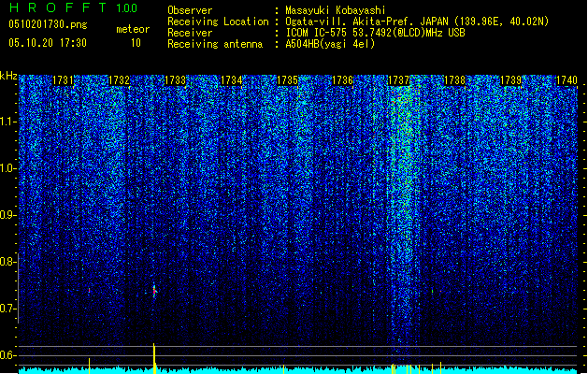Click the 1739 time marker

[510, 80]
